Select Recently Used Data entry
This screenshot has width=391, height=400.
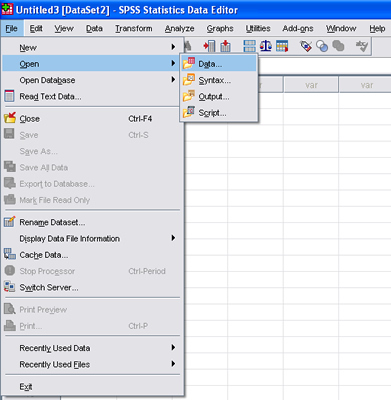click(x=92, y=348)
